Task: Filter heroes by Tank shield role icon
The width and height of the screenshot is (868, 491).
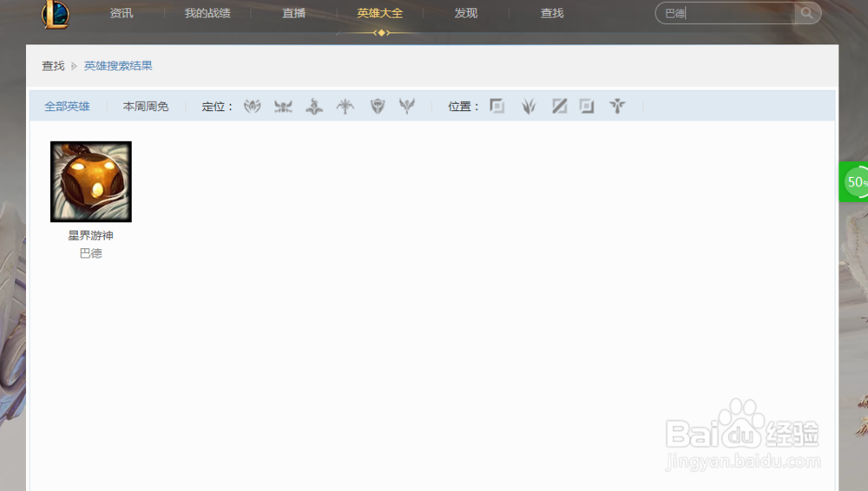Action: [x=378, y=106]
